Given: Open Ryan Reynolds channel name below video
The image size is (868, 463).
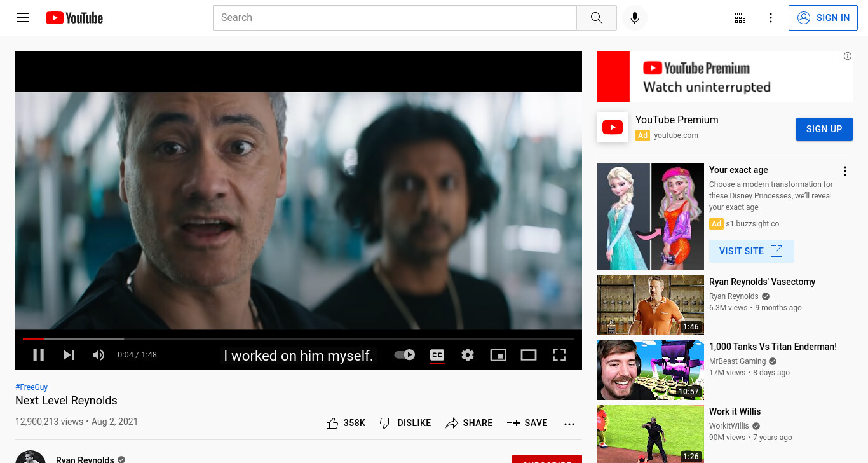Looking at the screenshot, I should 85,459.
